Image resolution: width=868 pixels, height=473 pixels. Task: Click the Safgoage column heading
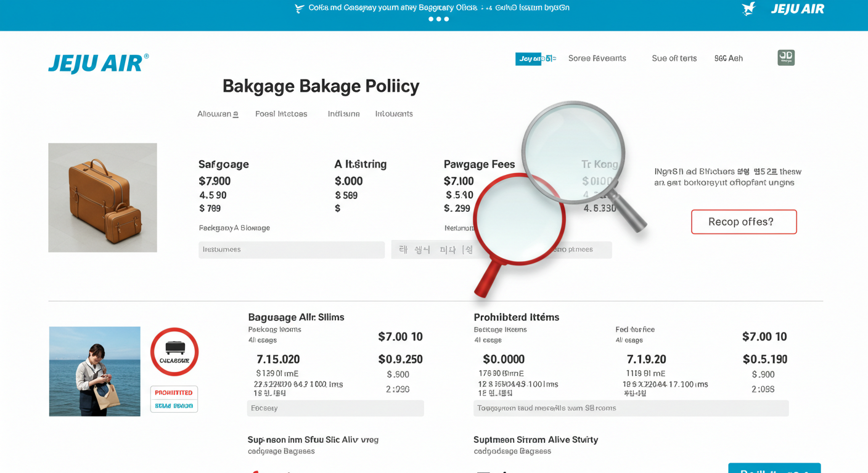point(224,164)
